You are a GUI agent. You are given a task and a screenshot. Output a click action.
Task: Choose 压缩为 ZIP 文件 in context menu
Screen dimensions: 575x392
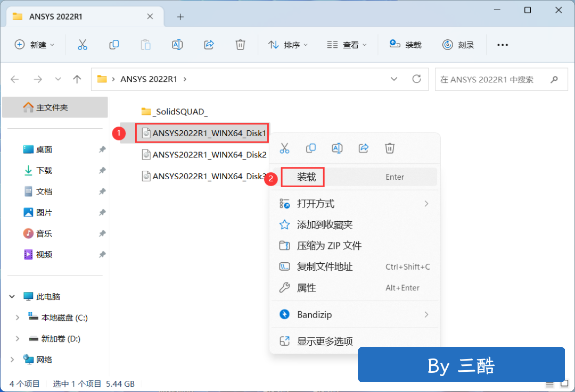[355, 245]
